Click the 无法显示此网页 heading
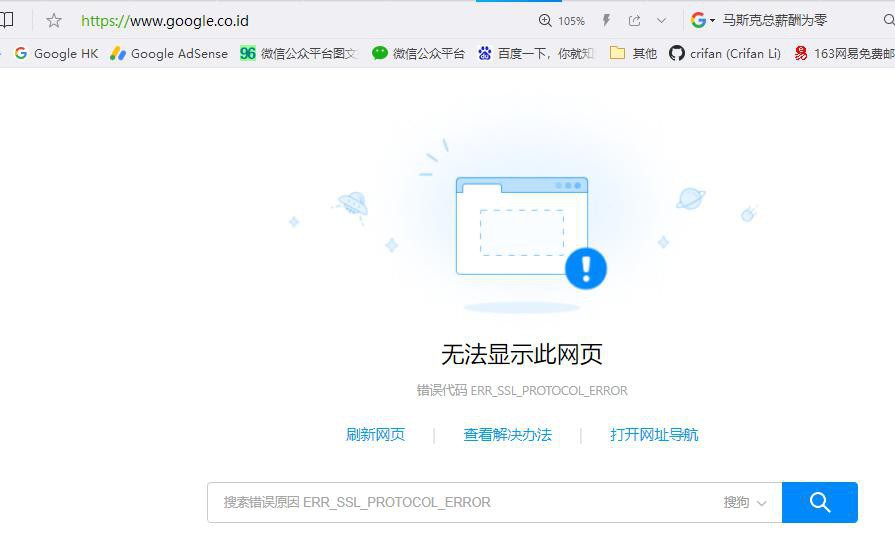 click(x=522, y=354)
